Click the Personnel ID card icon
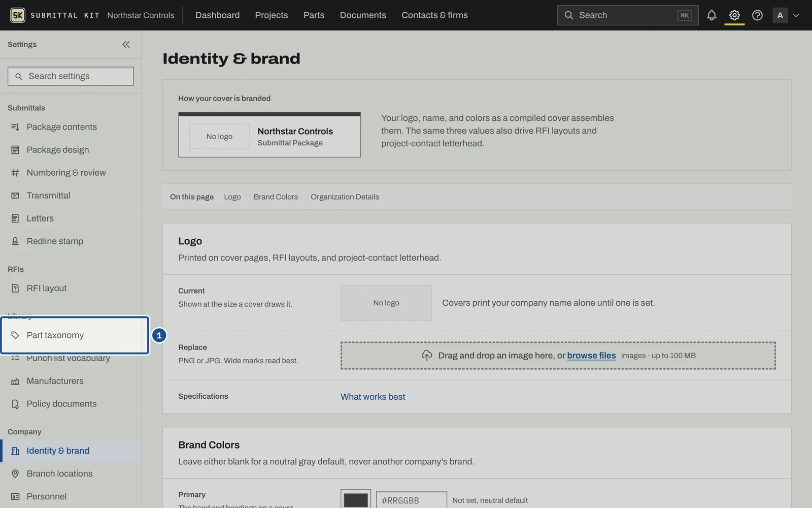The width and height of the screenshot is (812, 508). (x=15, y=497)
